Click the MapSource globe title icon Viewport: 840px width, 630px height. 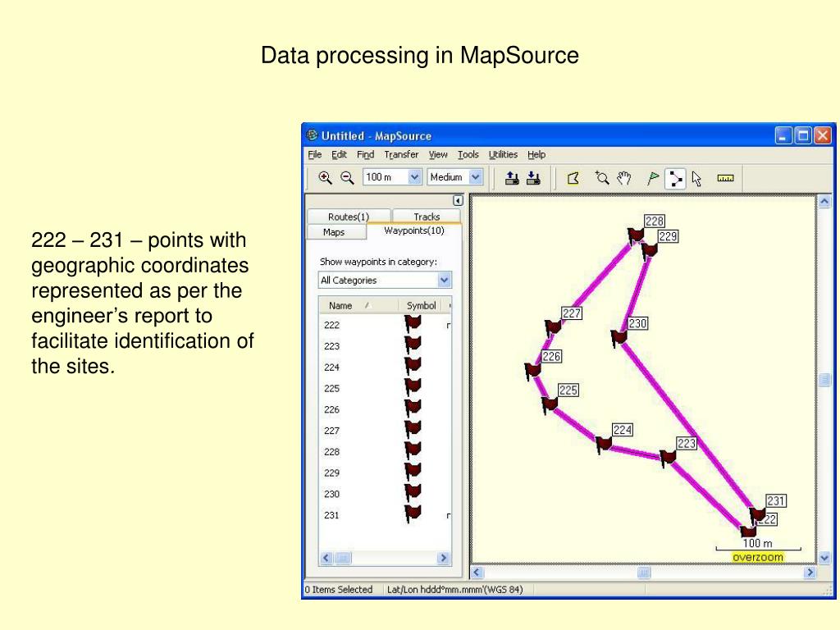pos(312,135)
